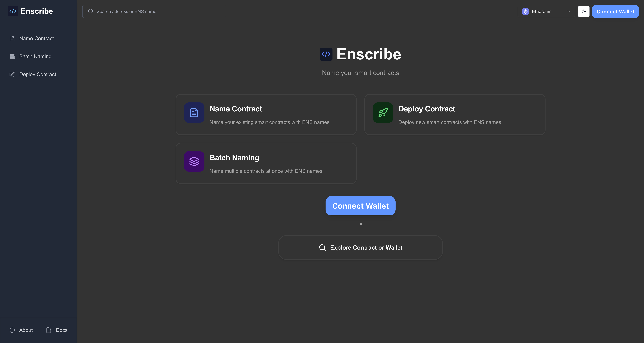Click the blue document icon on Name Contract card
Image resolution: width=644 pixels, height=343 pixels.
point(194,113)
